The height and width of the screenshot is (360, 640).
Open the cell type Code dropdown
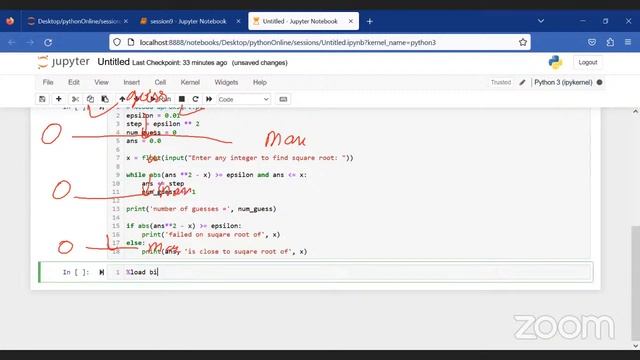(x=244, y=99)
